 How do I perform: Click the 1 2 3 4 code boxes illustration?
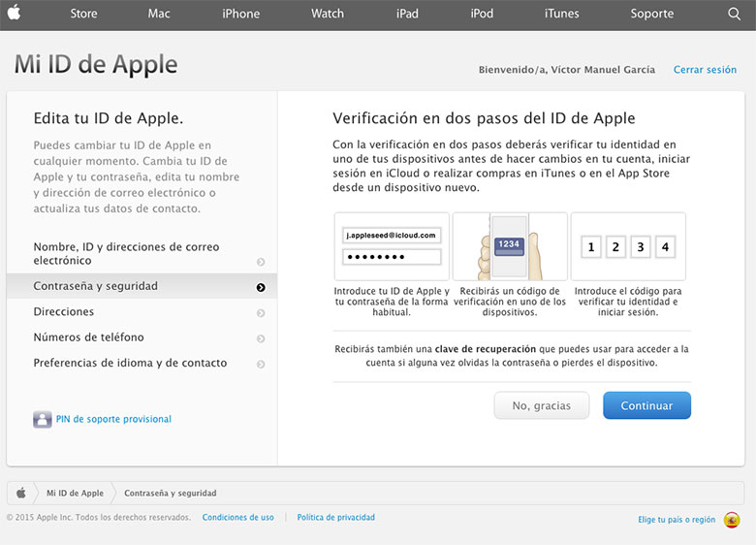[628, 246]
